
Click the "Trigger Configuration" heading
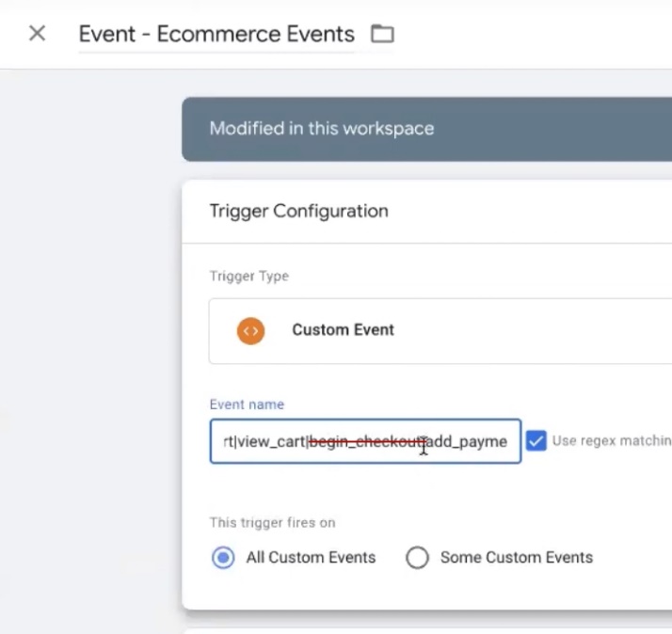[298, 211]
